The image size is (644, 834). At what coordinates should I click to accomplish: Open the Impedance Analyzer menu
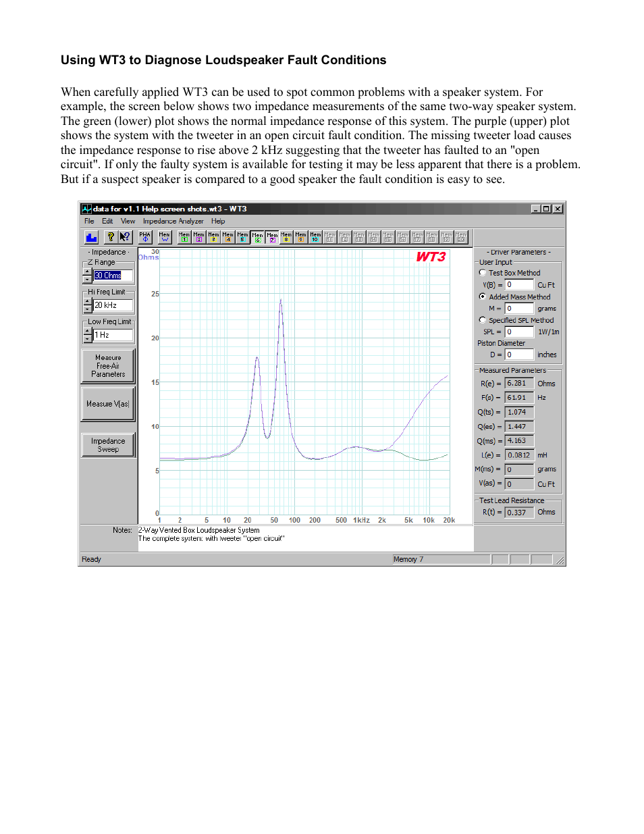pos(173,221)
